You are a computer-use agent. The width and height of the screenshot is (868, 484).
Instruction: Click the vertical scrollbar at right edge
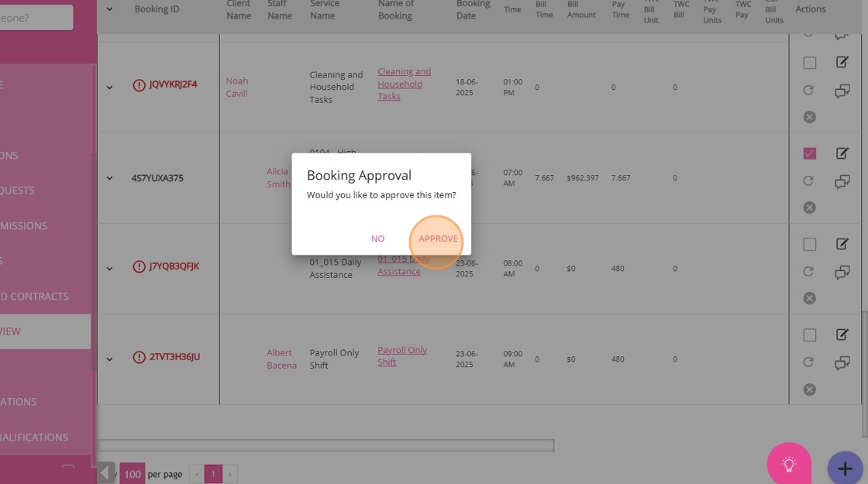pyautogui.click(x=864, y=372)
